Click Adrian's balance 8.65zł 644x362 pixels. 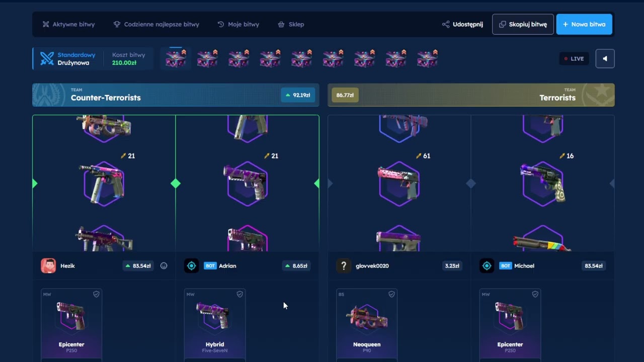pos(296,265)
